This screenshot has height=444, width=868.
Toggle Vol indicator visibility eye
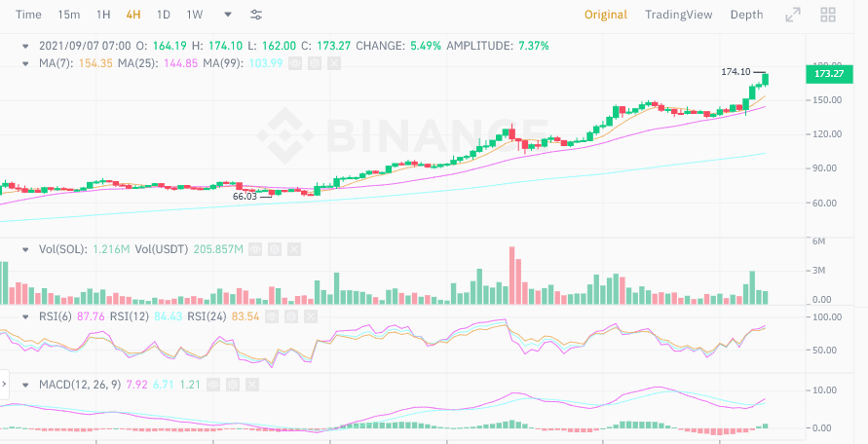(255, 249)
